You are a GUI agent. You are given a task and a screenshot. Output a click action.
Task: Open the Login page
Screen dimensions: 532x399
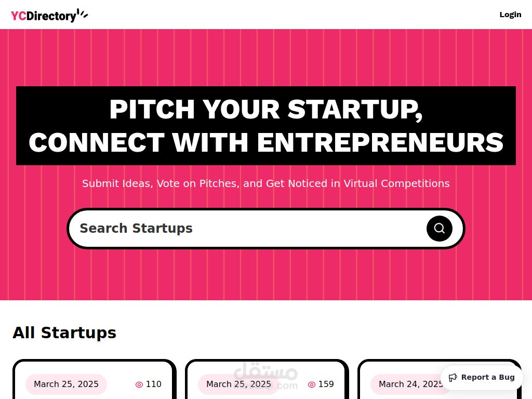(x=510, y=15)
